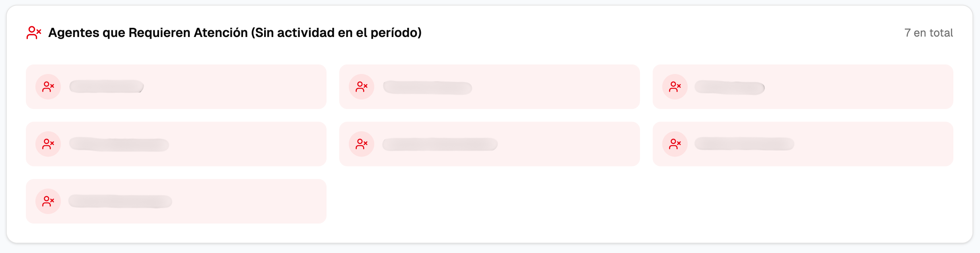Viewport: 980px width, 253px height.
Task: Click the inactive-agent icon in the top-right card
Action: [x=675, y=87]
